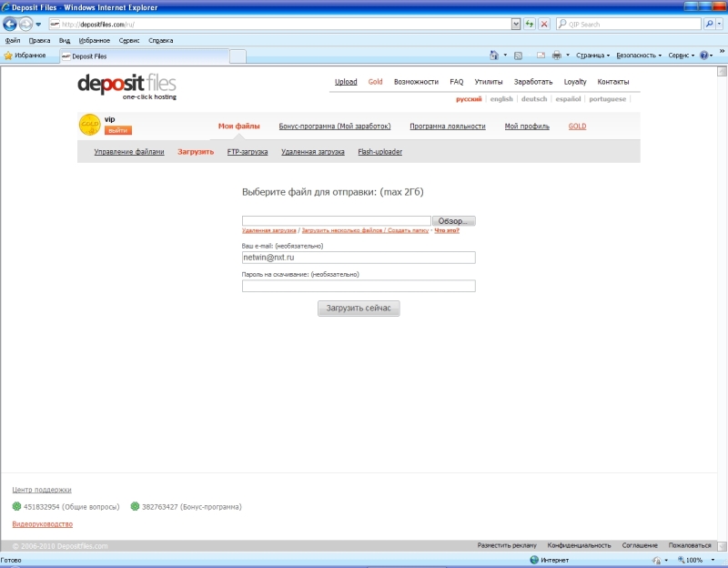Open the Вид menu
This screenshot has width=728, height=568.
(x=65, y=40)
